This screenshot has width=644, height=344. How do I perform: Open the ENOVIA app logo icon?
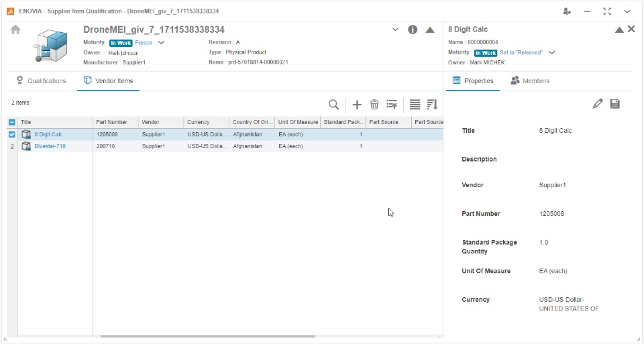10,11
